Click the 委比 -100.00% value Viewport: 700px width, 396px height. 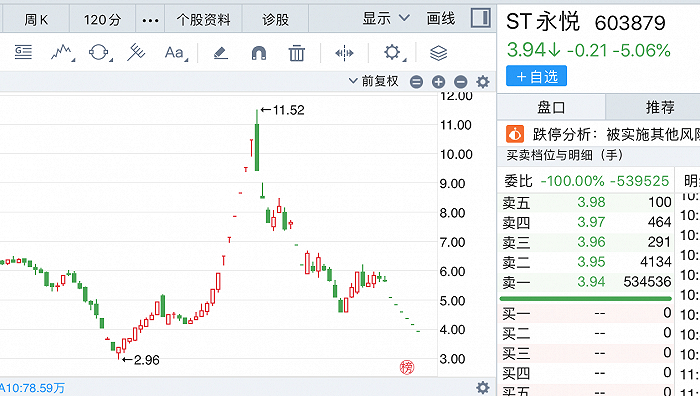point(572,181)
